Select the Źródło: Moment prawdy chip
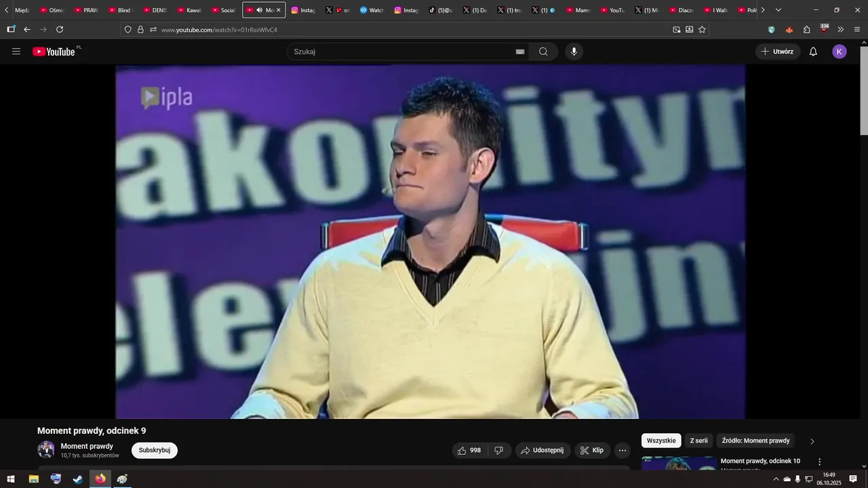868x488 pixels. coord(755,441)
